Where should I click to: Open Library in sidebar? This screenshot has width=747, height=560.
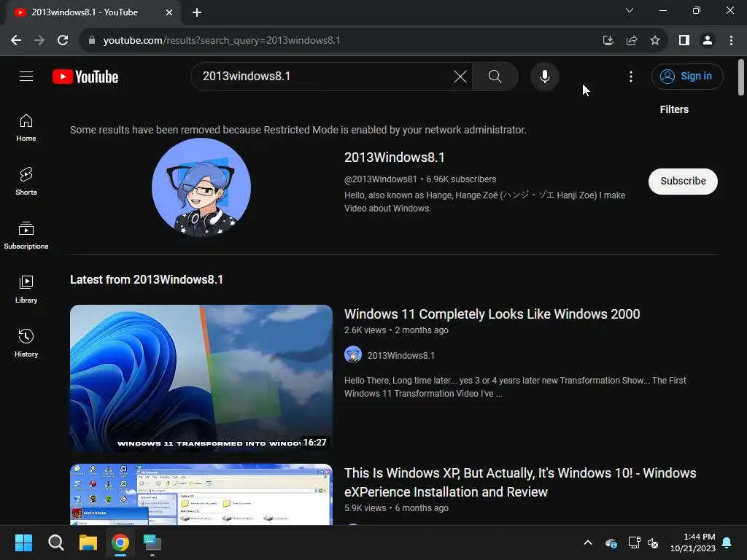click(26, 289)
